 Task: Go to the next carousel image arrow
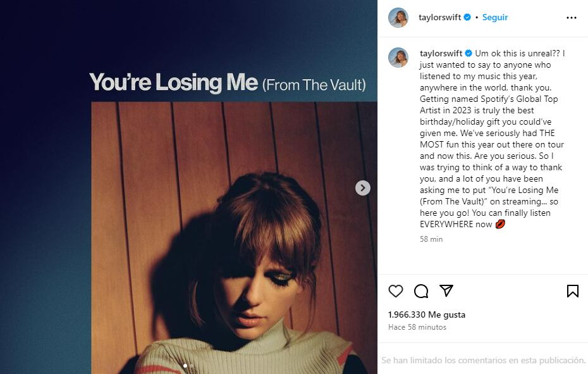click(x=363, y=188)
